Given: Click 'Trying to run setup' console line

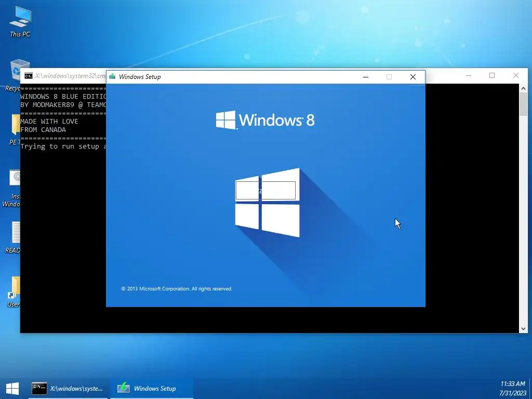Looking at the screenshot, I should point(63,146).
